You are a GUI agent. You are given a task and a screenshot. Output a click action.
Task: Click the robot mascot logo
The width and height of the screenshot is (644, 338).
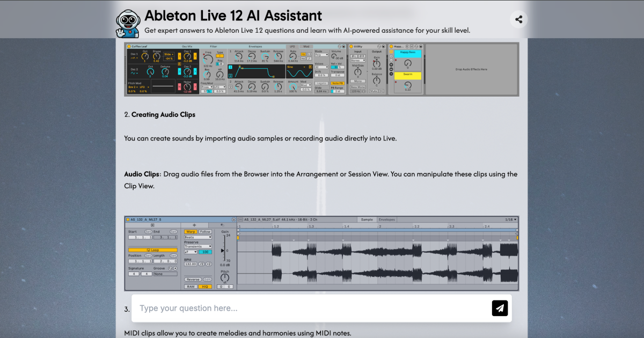click(x=129, y=24)
